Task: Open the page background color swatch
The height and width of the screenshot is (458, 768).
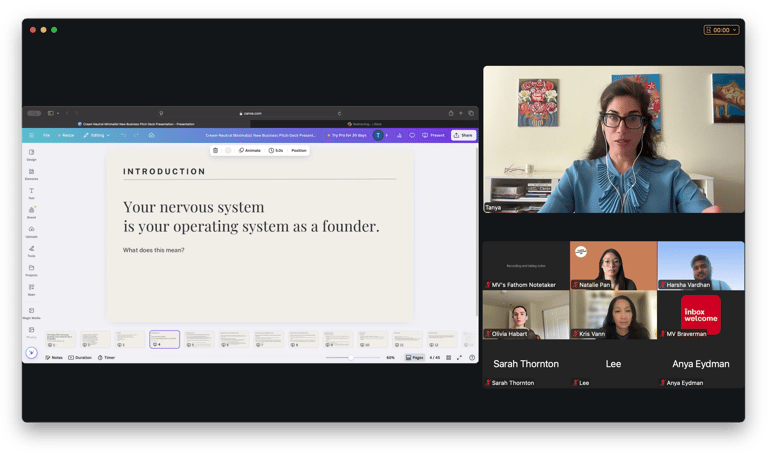Action: 228,150
